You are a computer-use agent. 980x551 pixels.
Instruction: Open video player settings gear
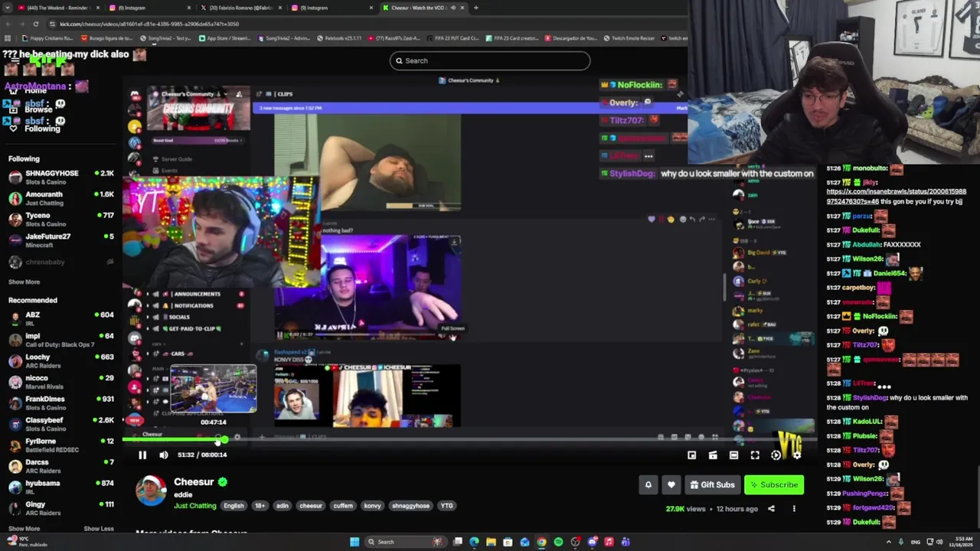[x=797, y=455]
